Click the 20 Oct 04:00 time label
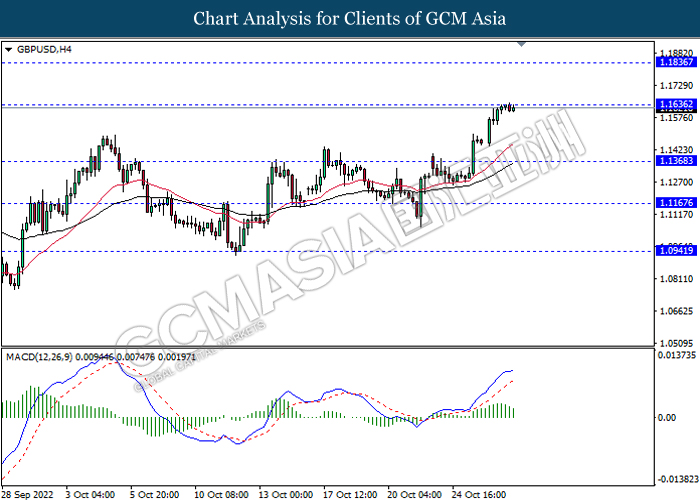Screen dimensions: 700x500 point(414,495)
